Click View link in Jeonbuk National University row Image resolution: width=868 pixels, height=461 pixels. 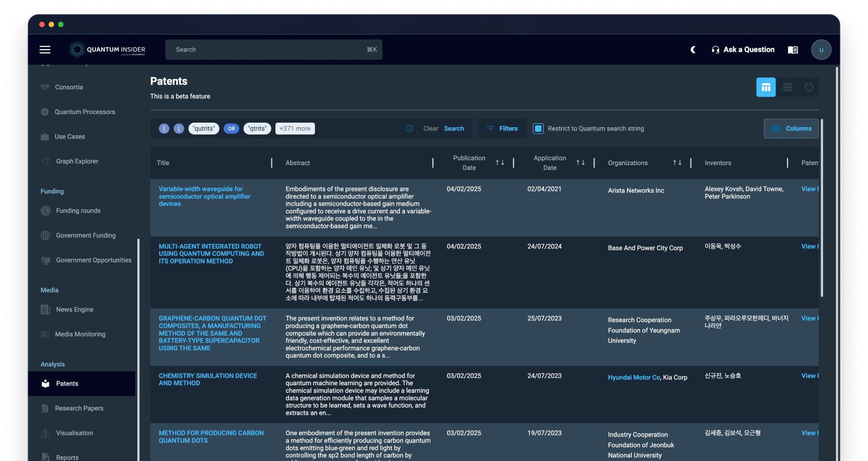pos(810,433)
